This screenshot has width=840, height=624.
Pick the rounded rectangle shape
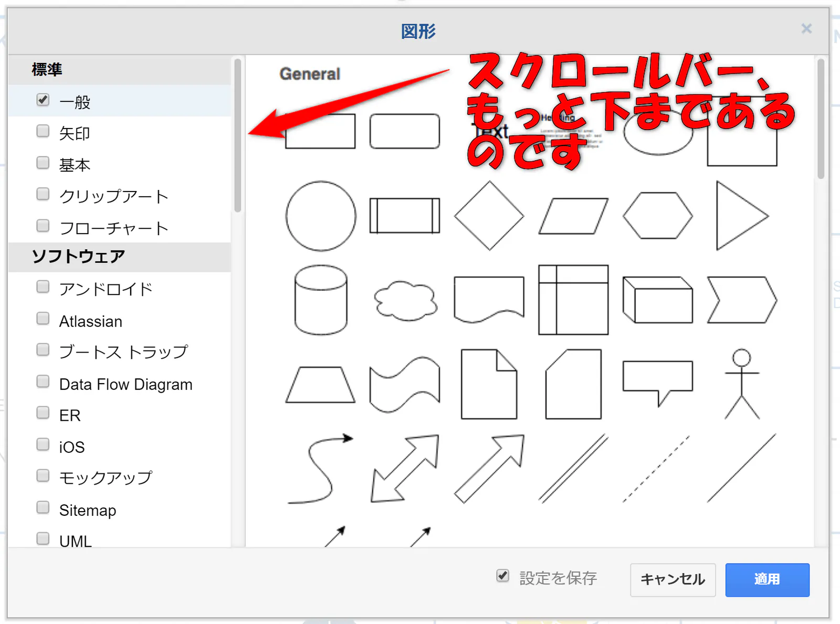(405, 131)
